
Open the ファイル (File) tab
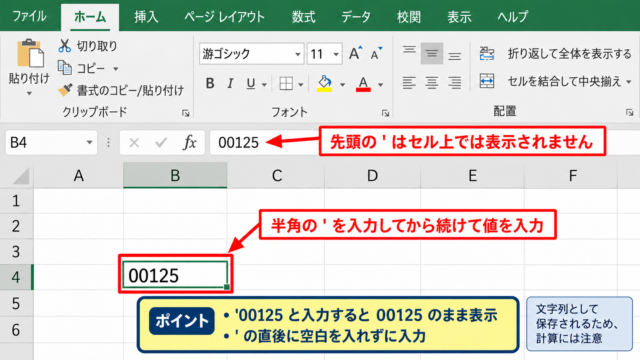(x=29, y=17)
